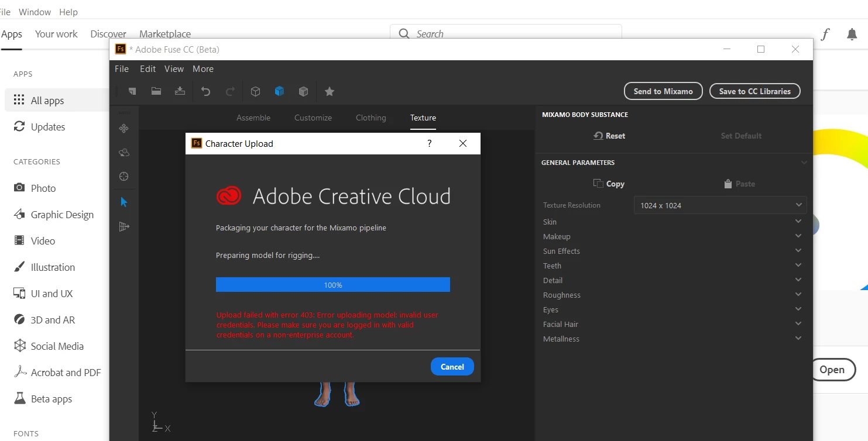868x441 pixels.
Task: Click the export download tray icon
Action: [180, 91]
